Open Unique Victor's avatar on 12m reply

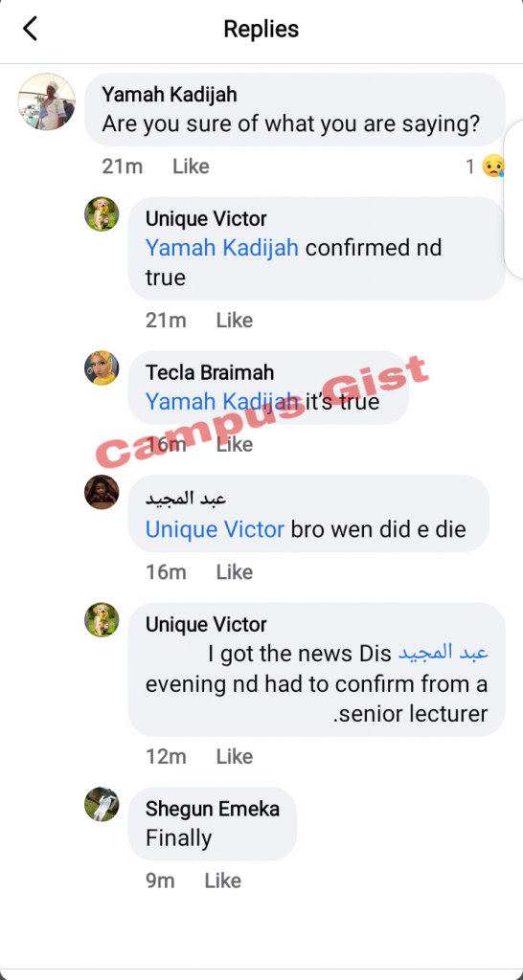102,619
